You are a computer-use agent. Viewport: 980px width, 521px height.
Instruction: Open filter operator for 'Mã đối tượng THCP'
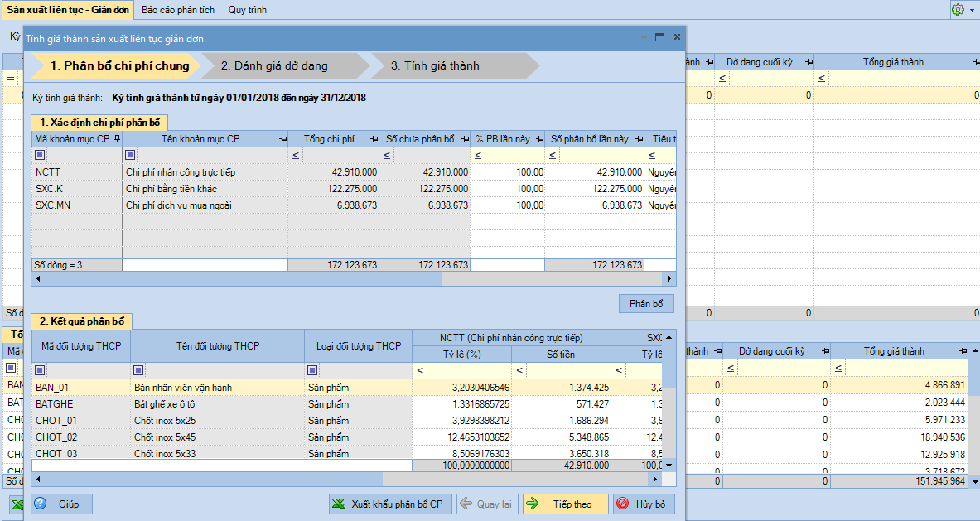(40, 370)
